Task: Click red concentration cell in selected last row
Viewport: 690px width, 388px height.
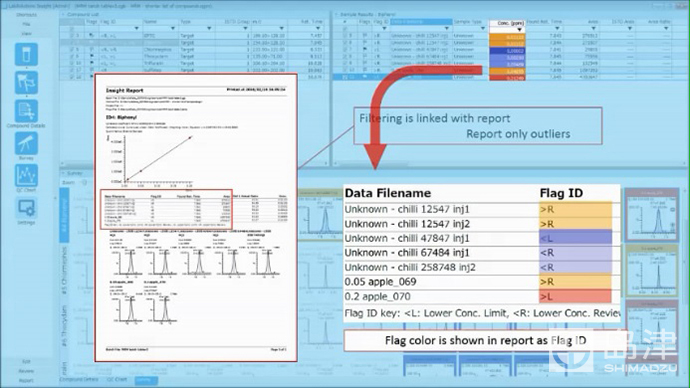Action: pos(507,77)
